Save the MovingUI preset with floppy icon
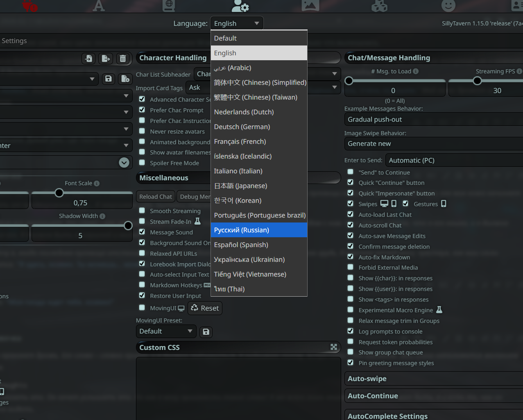This screenshot has width=523, height=420. 206,332
